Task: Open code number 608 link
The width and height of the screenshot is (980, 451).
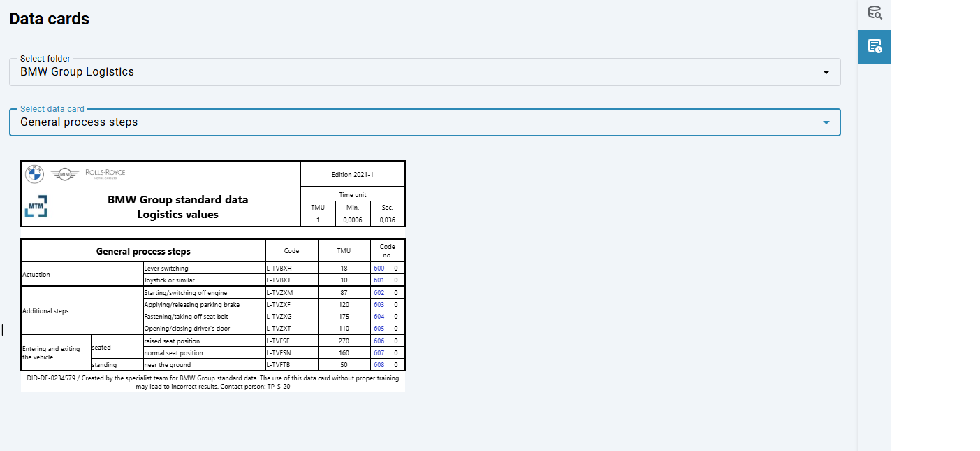Action: click(379, 365)
